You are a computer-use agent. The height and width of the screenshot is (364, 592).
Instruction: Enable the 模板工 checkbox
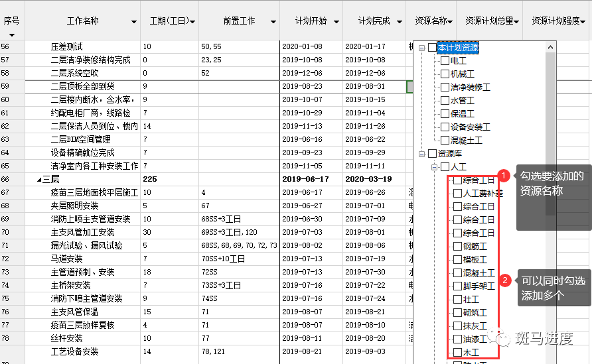[457, 259]
